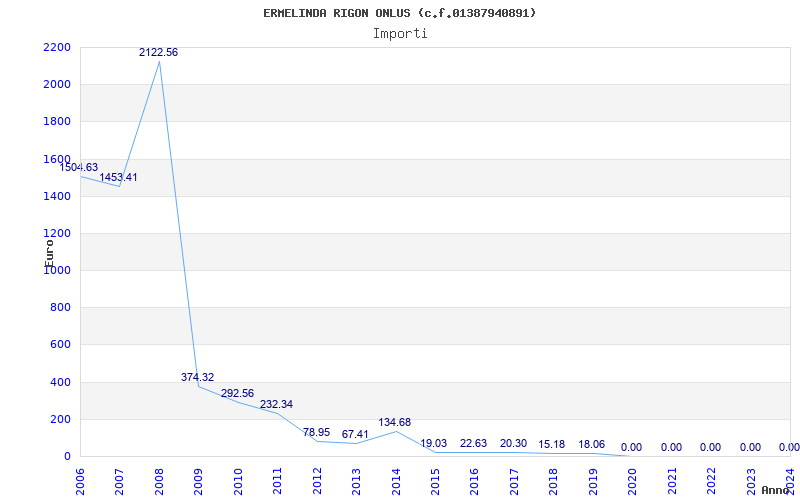Click the 1400 y-axis tick label
Viewport: 800px width, 500px height.
(57, 196)
